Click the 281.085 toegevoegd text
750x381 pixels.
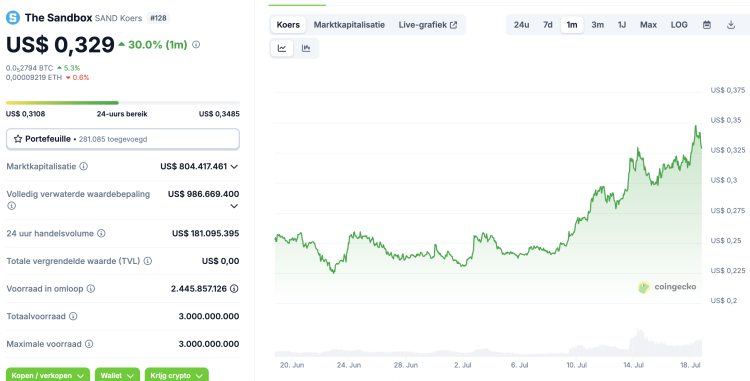click(x=113, y=139)
